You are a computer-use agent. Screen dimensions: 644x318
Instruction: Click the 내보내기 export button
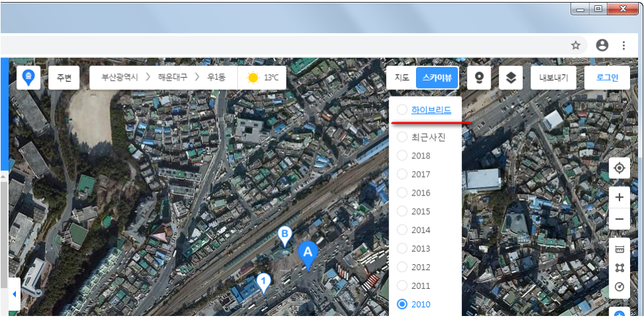coord(553,78)
